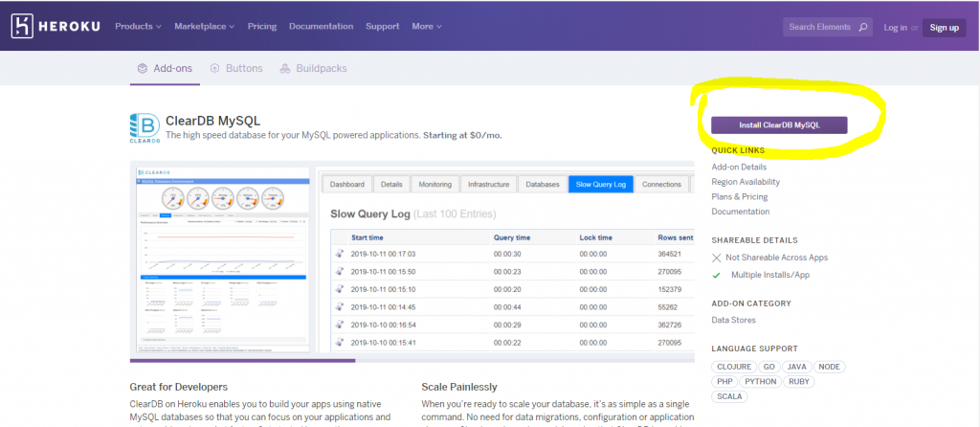980x427 pixels.
Task: Switch to the Buttons tab
Action: pos(236,68)
